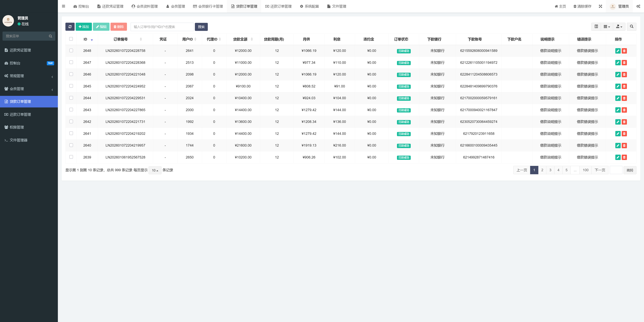Switch to the 还款订单管理 top tab
Screen dimensions: 644x322
click(278, 6)
